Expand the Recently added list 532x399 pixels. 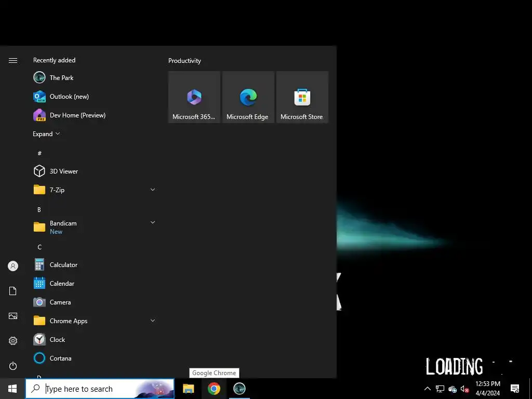tap(46, 134)
